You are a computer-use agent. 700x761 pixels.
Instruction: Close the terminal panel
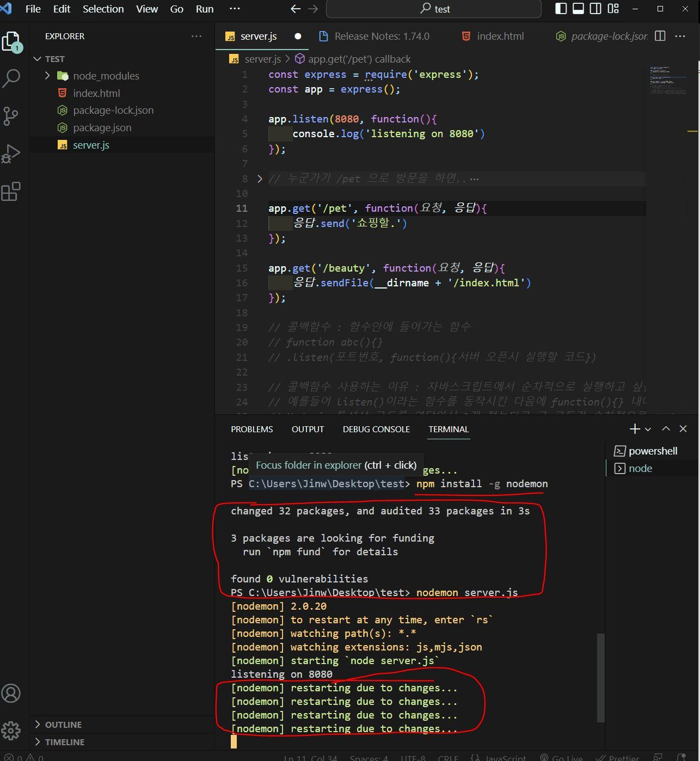point(683,429)
